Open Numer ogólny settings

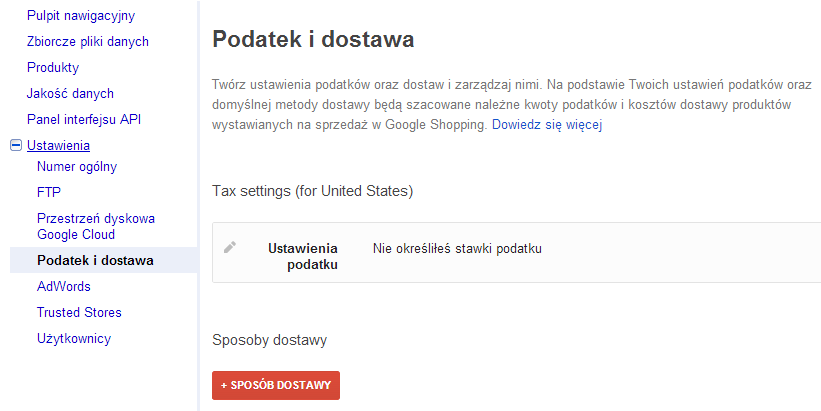click(76, 166)
